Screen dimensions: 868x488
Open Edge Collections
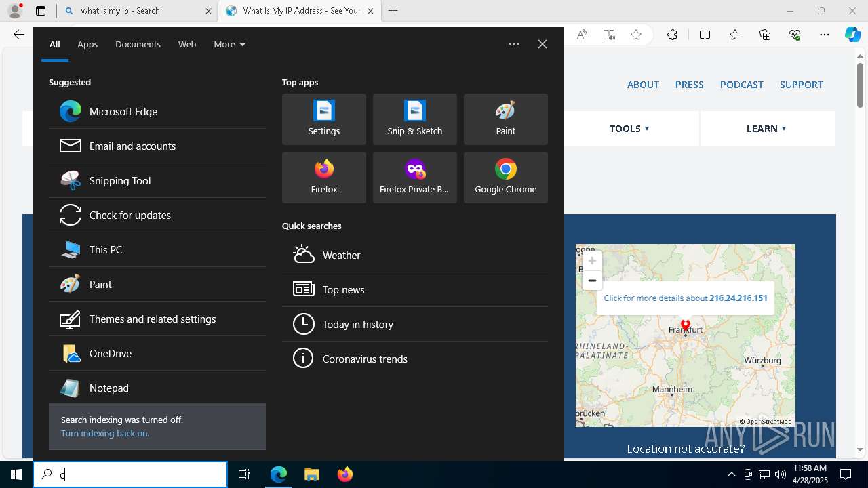pos(765,35)
